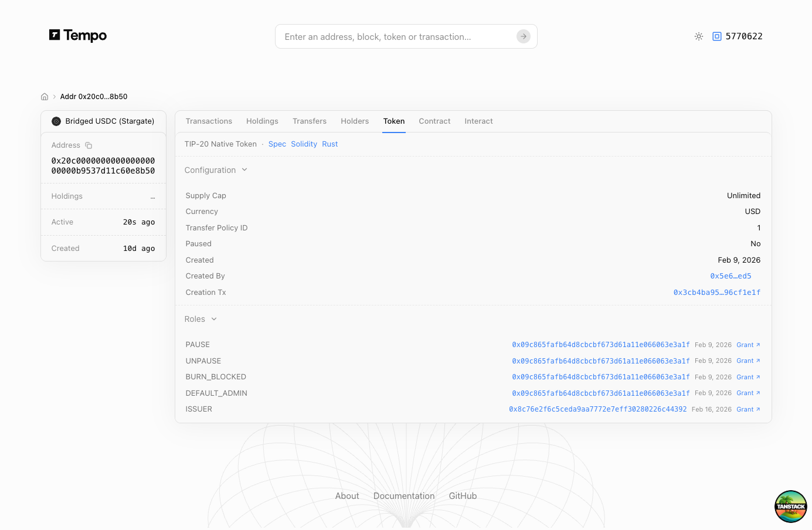Submit search with the arrow button
Screen dimensions: 812x530
click(x=524, y=36)
